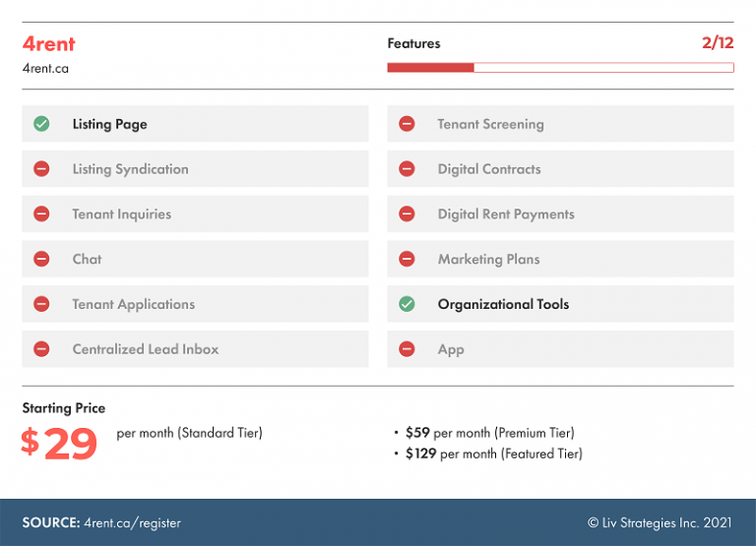756x546 pixels.
Task: Select the Digital Rent Payments feature label
Action: [506, 214]
